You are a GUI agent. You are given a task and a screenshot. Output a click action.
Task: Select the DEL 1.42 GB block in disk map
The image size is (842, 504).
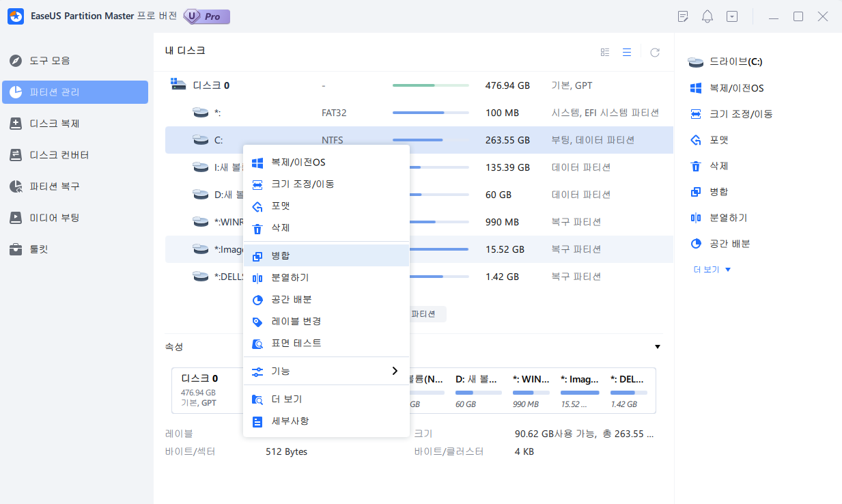(x=630, y=391)
